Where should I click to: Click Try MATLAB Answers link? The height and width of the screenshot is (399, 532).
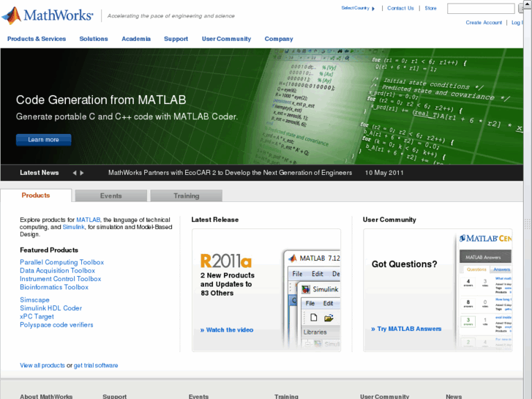tap(406, 329)
